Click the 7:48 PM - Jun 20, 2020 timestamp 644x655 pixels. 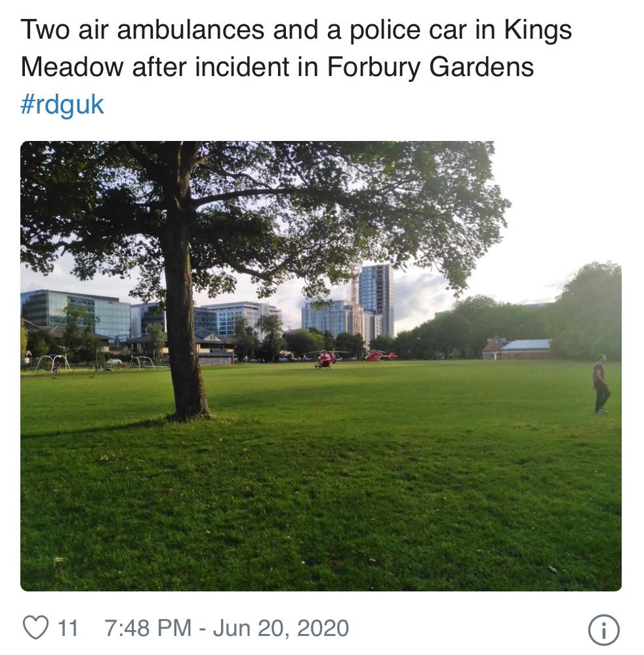(x=226, y=628)
